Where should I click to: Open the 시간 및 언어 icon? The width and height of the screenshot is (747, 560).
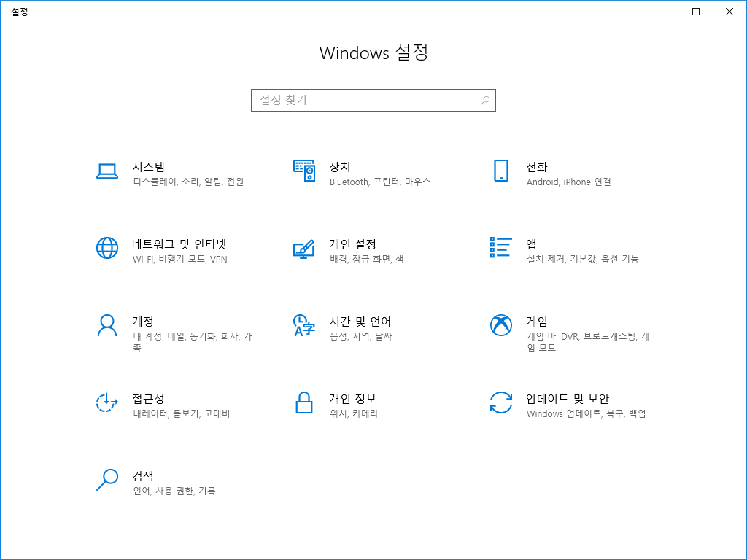(303, 325)
